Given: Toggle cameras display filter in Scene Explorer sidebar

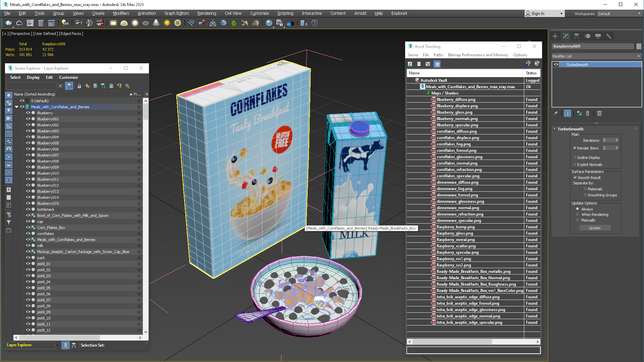Looking at the screenshot, I should (x=9, y=118).
